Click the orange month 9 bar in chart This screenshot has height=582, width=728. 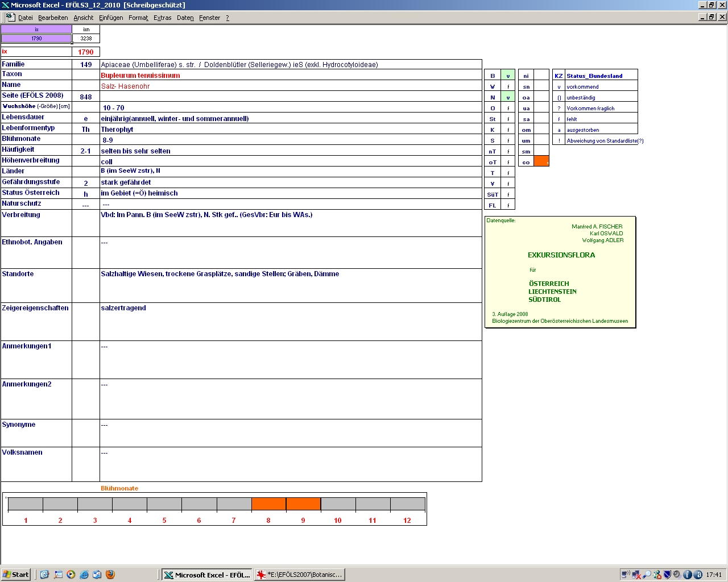303,504
